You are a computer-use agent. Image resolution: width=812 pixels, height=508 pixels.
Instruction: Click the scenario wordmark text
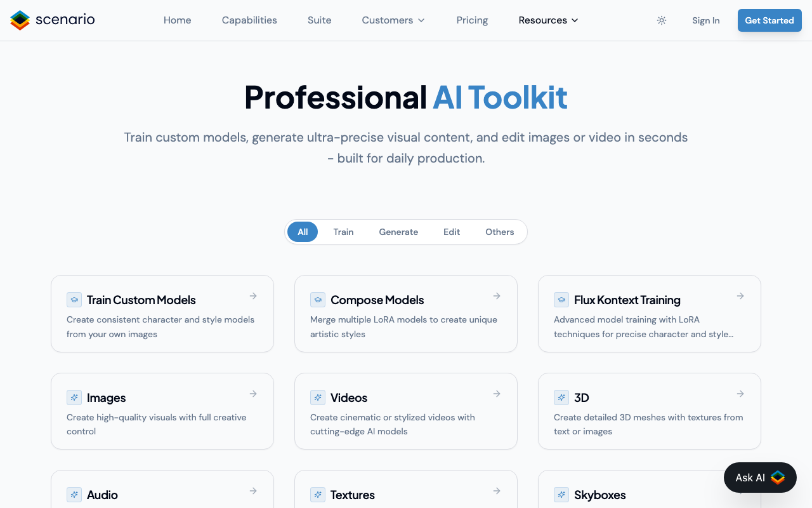(65, 20)
